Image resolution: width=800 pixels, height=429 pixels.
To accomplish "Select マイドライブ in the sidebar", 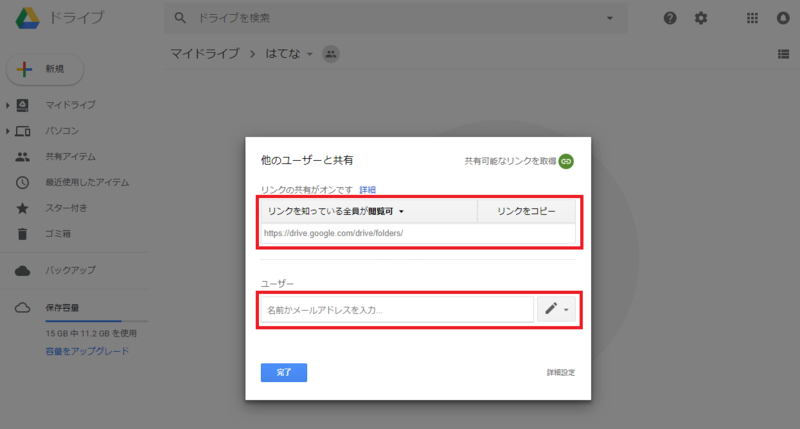I will coord(70,105).
